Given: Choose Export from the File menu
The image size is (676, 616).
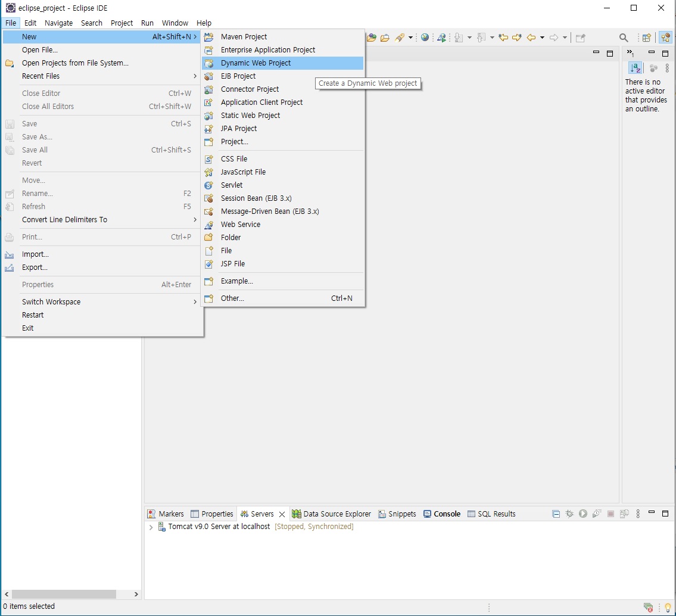Looking at the screenshot, I should click(102, 267).
